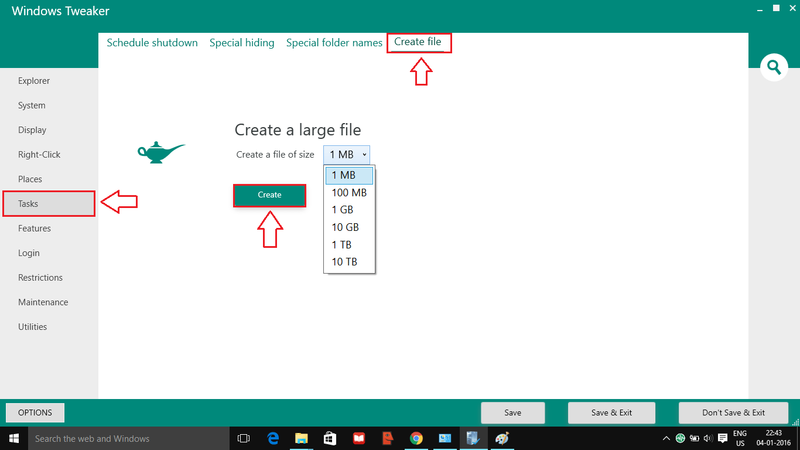Open the orange P app in taskbar
The image size is (800, 450).
[388, 438]
